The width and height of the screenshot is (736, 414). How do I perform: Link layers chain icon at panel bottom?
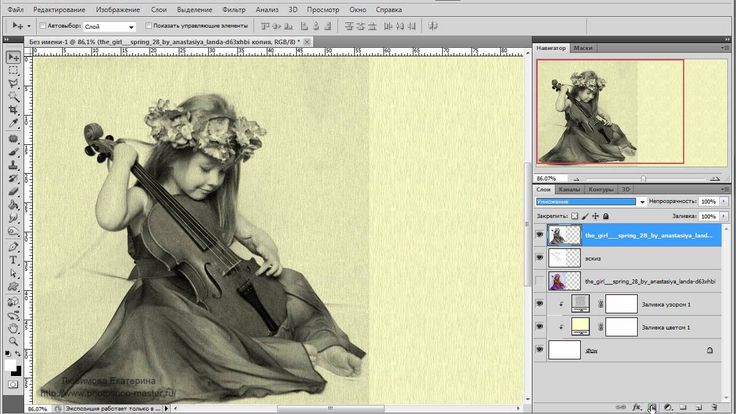pyautogui.click(x=621, y=407)
